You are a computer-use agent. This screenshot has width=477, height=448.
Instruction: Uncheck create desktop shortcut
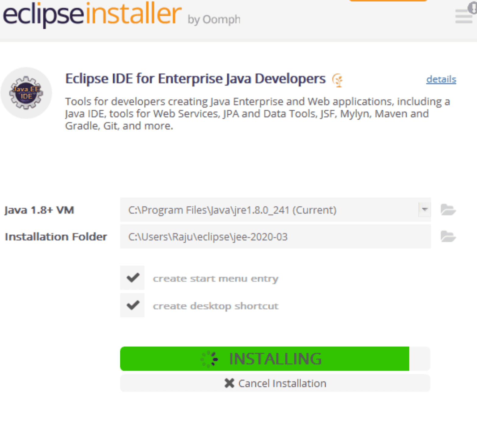132,305
